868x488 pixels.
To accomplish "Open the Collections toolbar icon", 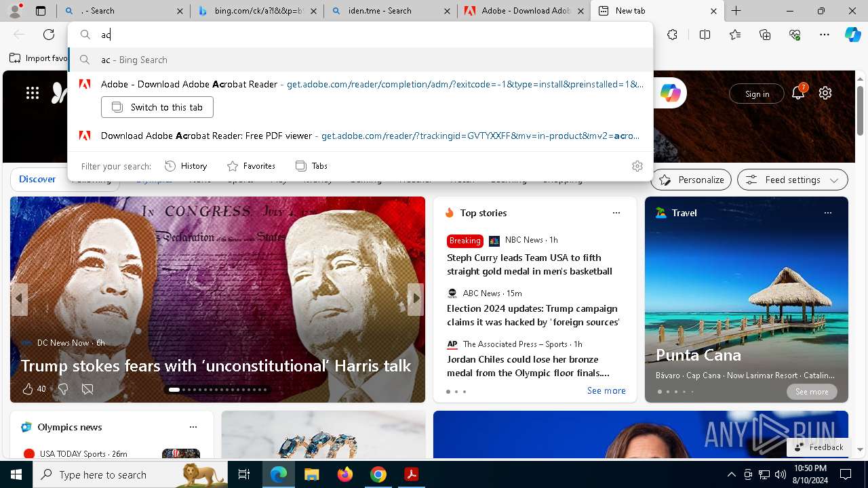I will tap(765, 35).
